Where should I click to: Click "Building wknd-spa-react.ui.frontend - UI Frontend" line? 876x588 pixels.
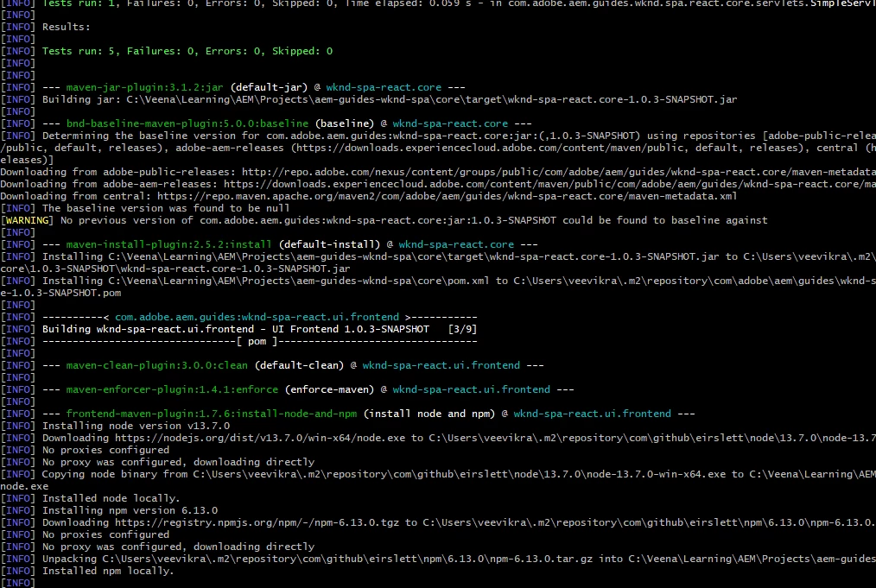(236, 330)
